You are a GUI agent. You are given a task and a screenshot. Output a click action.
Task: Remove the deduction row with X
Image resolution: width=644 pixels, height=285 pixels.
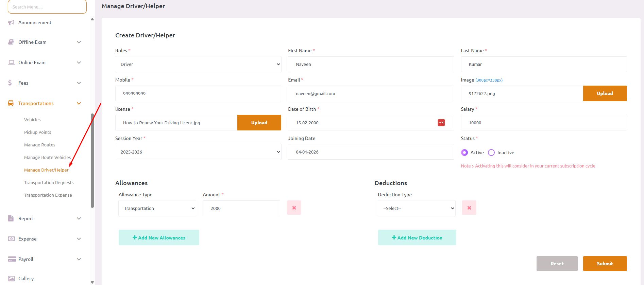point(469,208)
